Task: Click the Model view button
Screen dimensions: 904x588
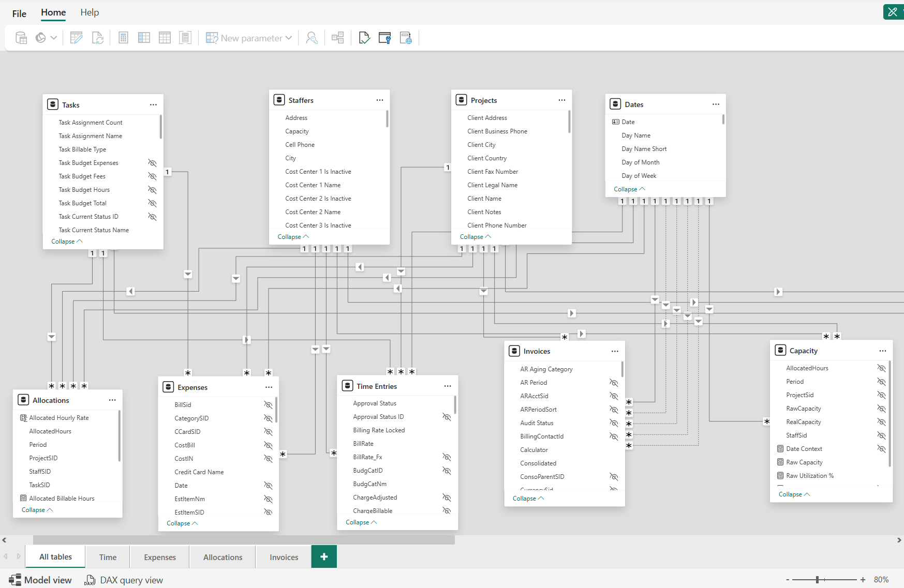Action: tap(40, 580)
